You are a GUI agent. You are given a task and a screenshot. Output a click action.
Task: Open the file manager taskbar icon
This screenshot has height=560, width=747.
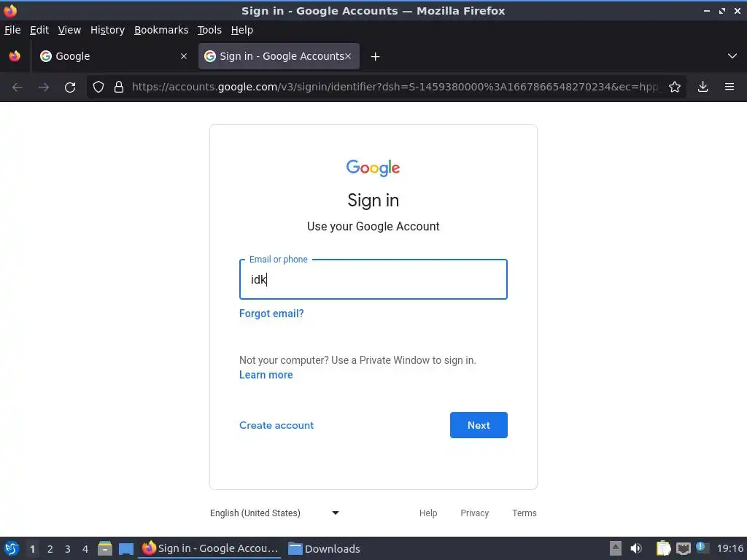pyautogui.click(x=105, y=548)
